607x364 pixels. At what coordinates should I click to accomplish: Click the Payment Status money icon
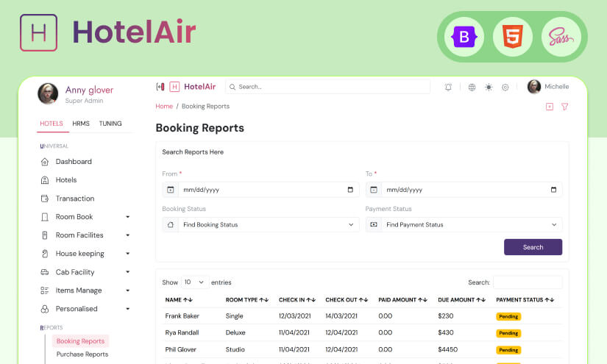click(x=374, y=225)
